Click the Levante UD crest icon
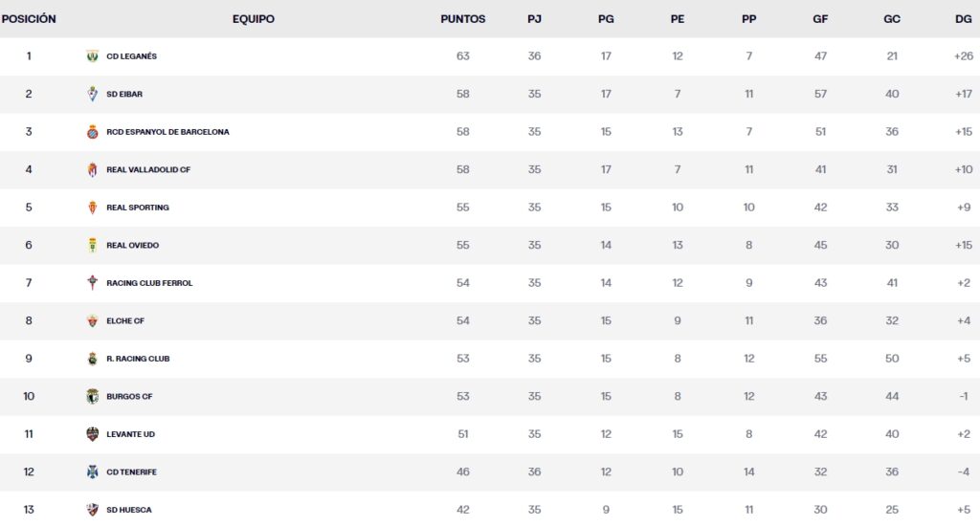 coord(93,434)
